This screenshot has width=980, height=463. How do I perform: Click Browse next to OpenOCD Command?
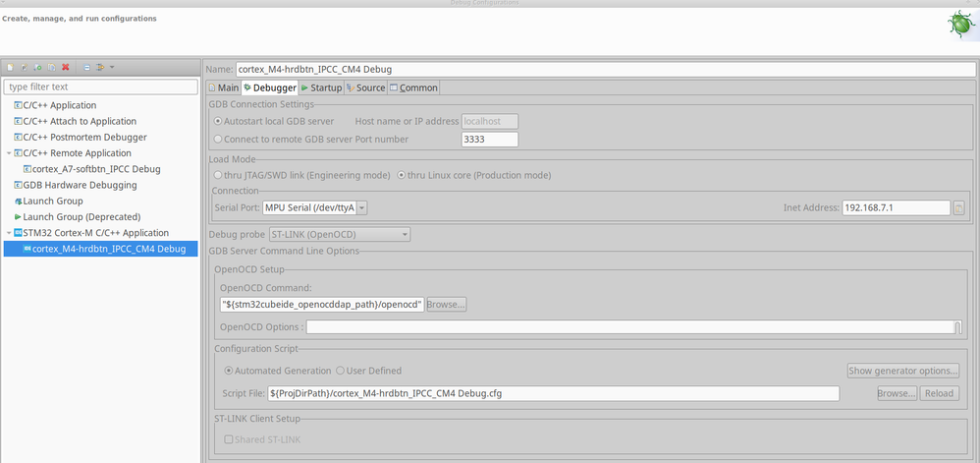447,305
